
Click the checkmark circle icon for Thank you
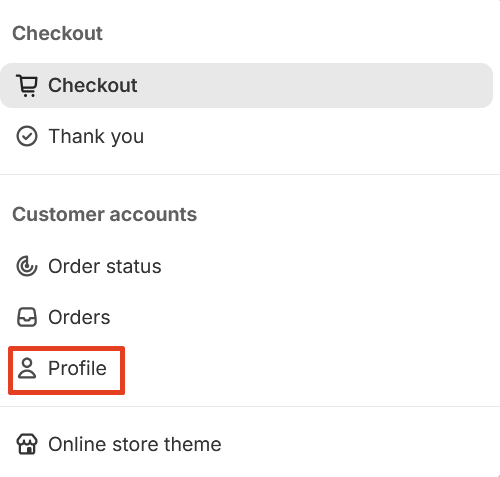pos(27,136)
